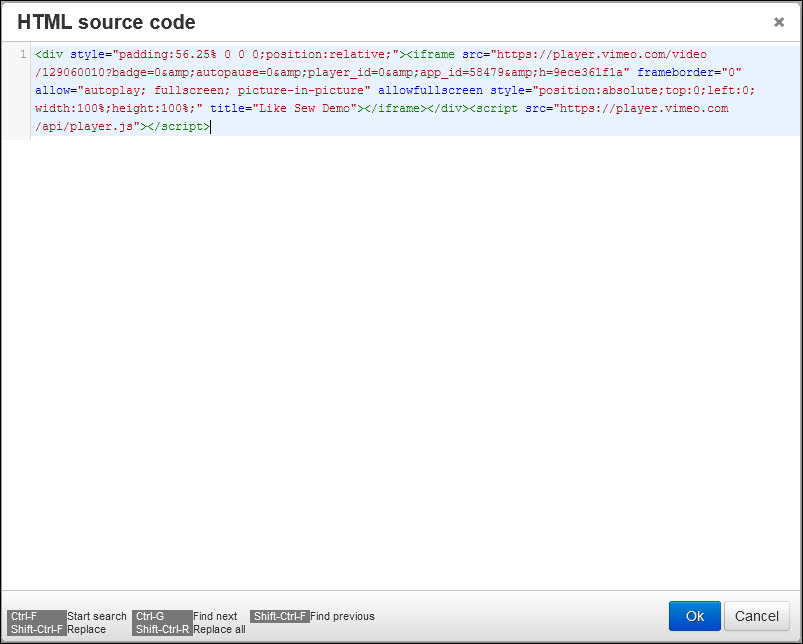Click the Cancel button
This screenshot has width=803, height=644.
click(756, 616)
